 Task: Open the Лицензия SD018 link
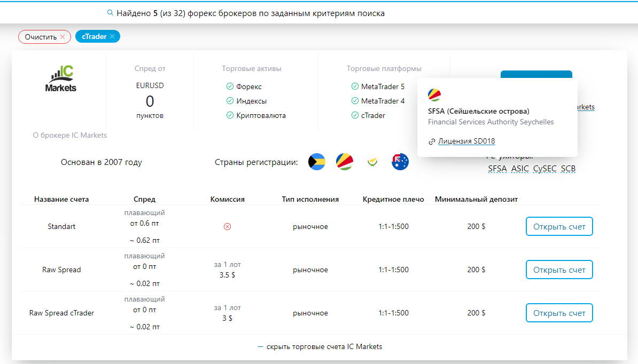coord(466,141)
